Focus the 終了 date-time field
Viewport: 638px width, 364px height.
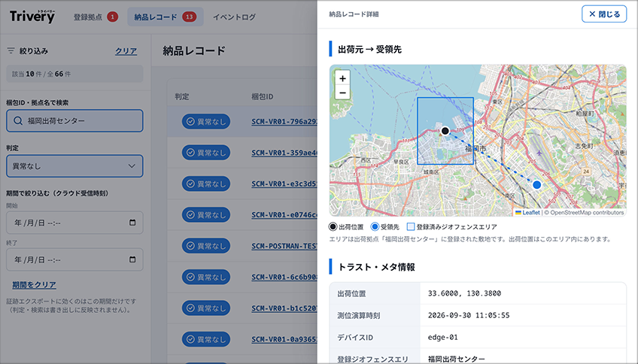coord(74,259)
